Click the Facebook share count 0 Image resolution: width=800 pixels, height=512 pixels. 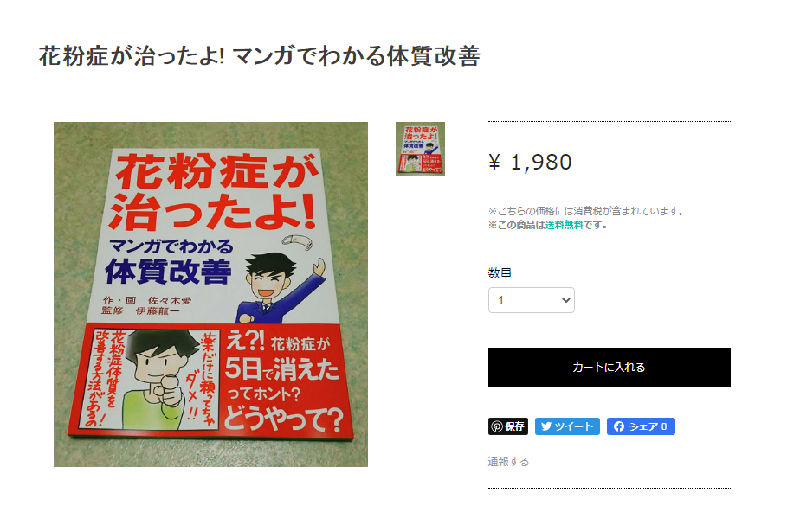664,426
